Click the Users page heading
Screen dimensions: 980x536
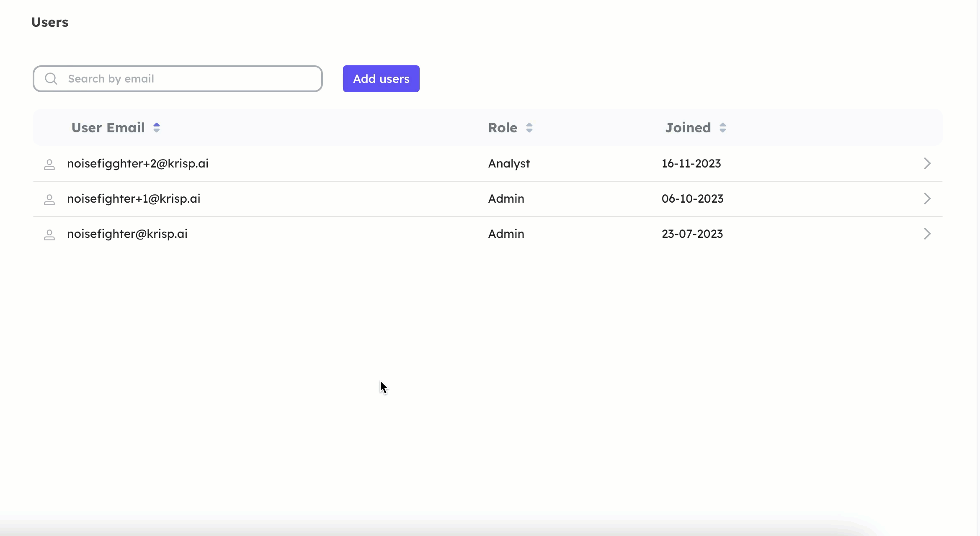point(50,22)
